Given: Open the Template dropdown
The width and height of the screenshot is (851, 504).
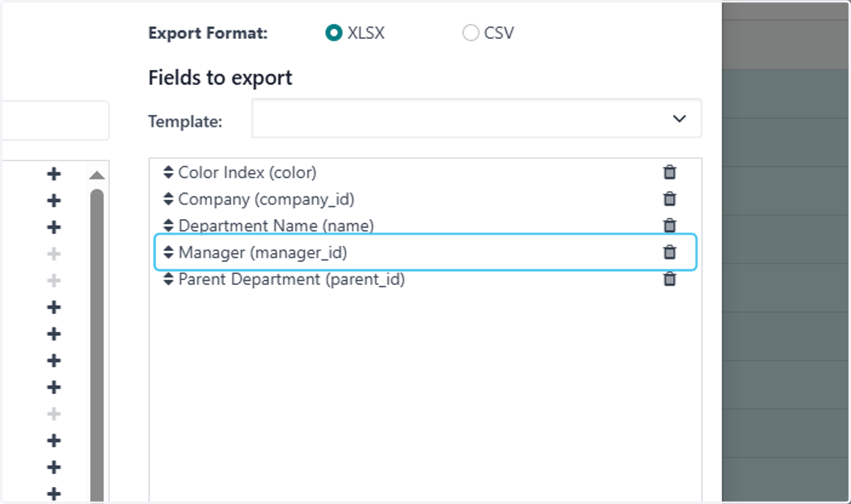Looking at the screenshot, I should click(x=477, y=119).
